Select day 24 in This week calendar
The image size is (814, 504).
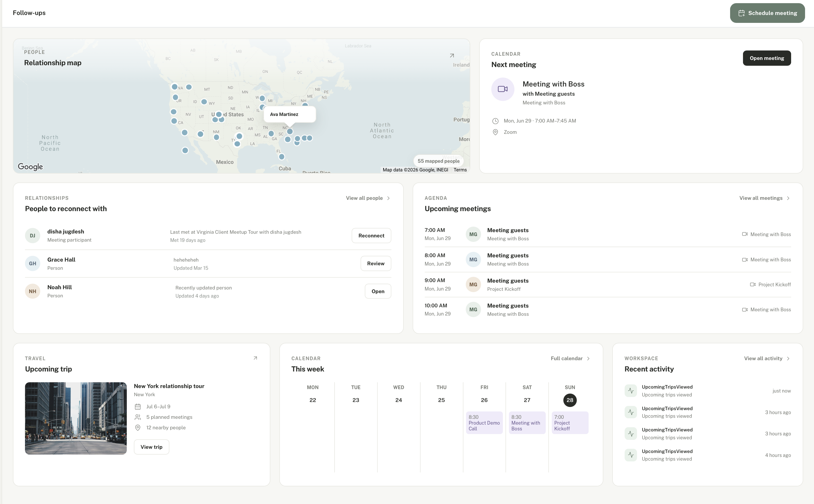click(398, 400)
